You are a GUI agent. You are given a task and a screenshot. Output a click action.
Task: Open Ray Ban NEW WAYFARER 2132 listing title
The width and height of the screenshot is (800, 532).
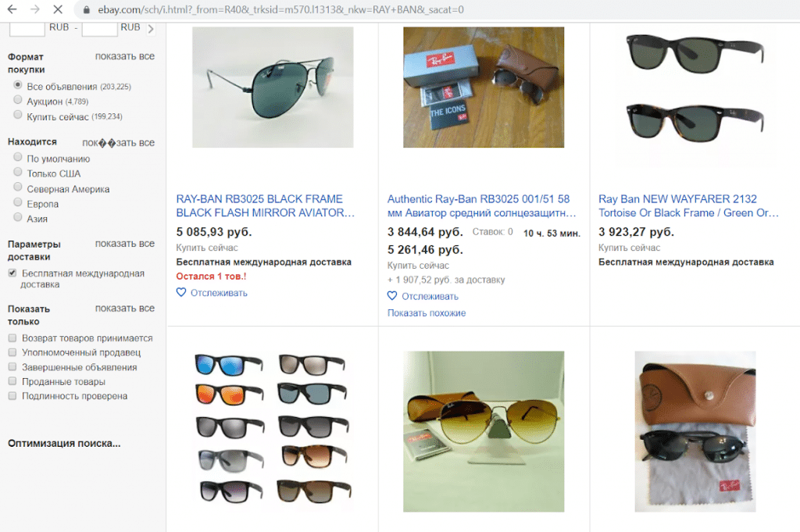[688, 205]
